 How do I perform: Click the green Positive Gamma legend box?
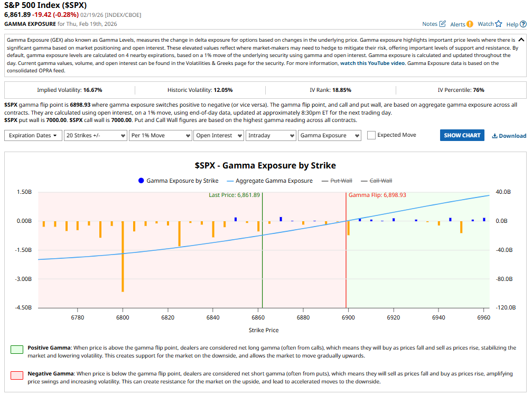[17, 349]
